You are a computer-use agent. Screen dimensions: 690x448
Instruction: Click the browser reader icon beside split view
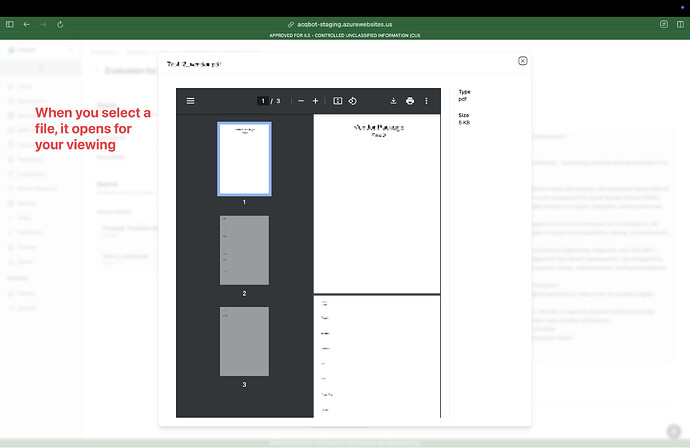(x=664, y=24)
